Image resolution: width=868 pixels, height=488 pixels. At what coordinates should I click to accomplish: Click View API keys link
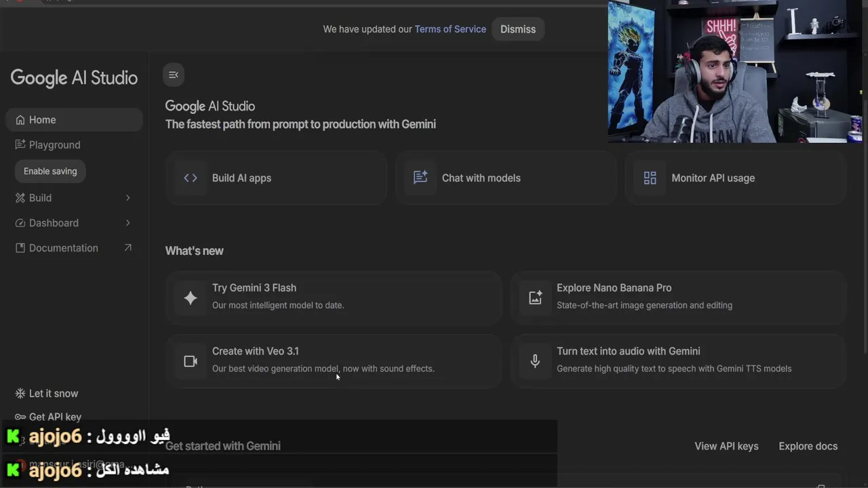[x=726, y=446]
